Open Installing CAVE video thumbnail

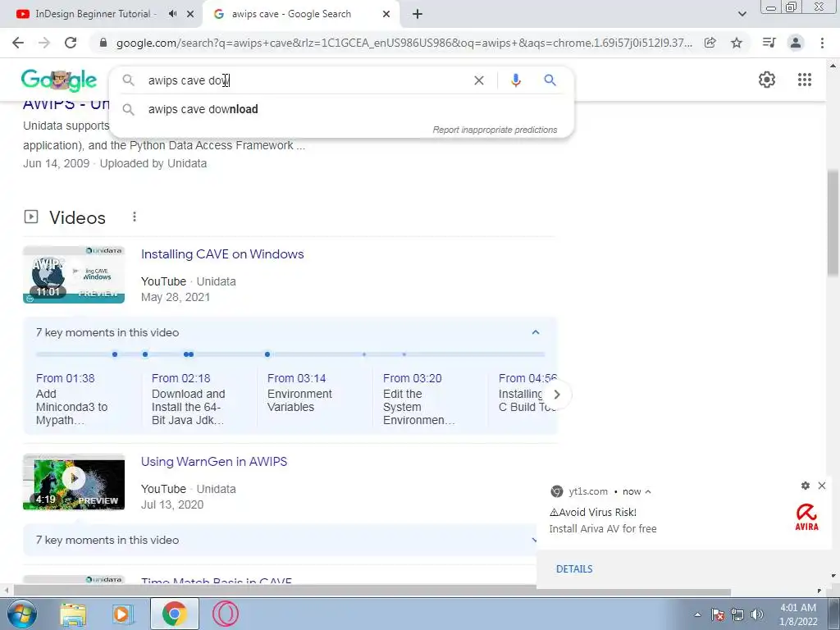pos(74,274)
